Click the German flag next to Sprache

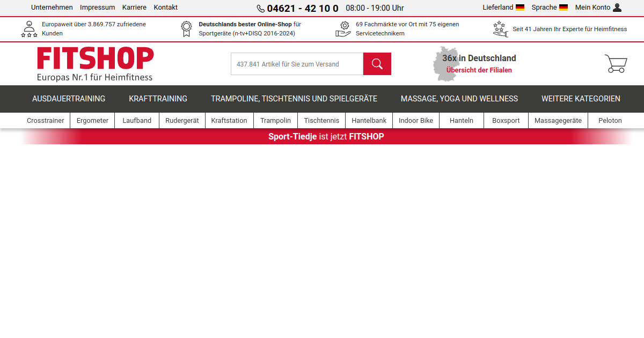click(x=563, y=8)
